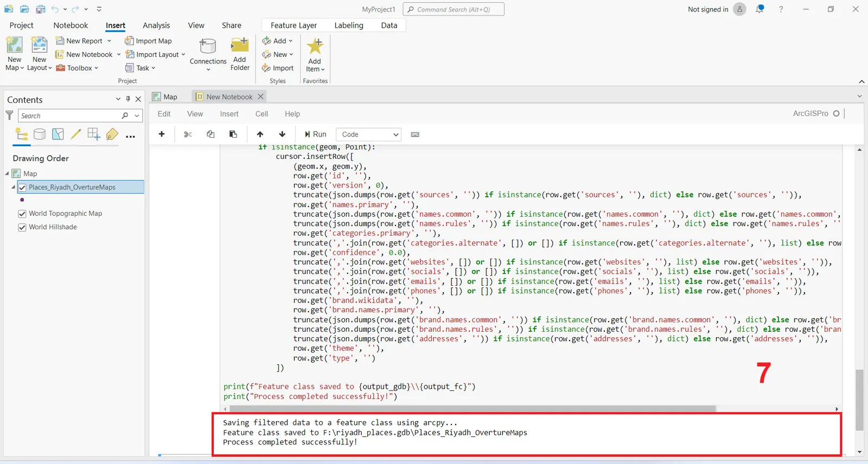Paste cells below icon
This screenshot has width=868, height=464.
(233, 134)
